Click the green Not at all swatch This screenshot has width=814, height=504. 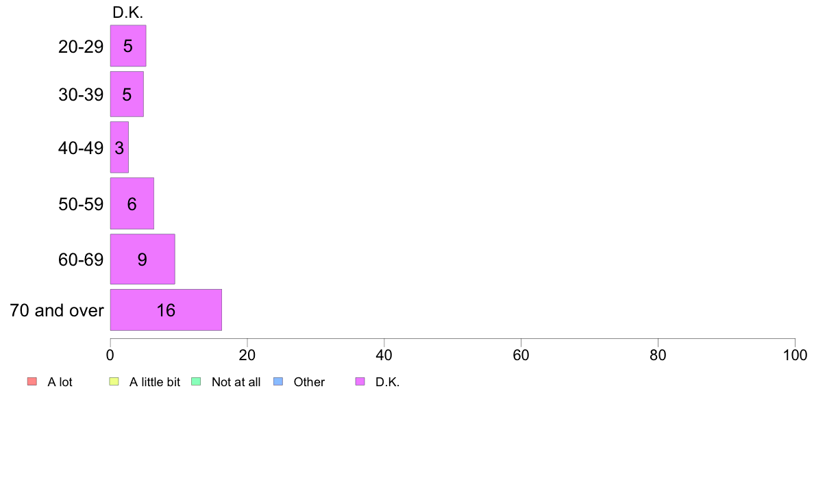196,381
